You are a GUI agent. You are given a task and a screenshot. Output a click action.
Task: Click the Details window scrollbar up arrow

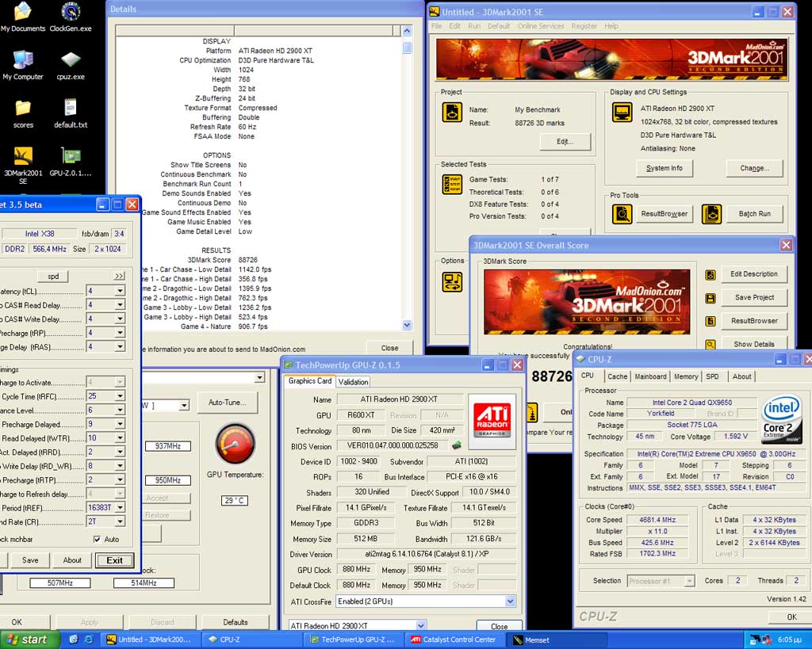[x=407, y=31]
